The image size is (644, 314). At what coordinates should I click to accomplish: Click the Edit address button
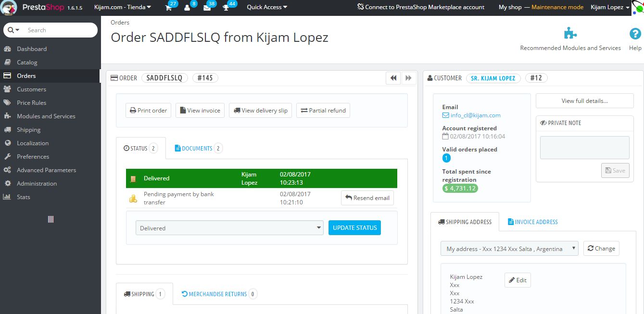coord(518,280)
